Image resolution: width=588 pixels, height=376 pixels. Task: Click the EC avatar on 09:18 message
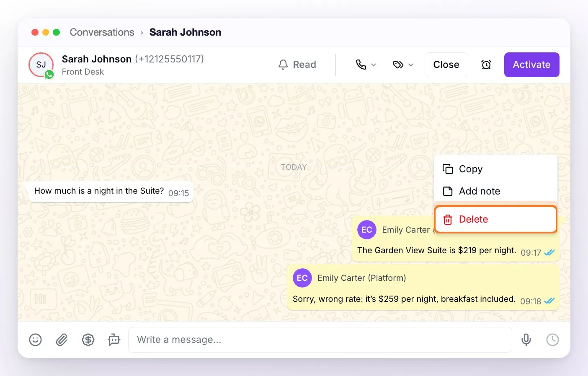pos(302,278)
